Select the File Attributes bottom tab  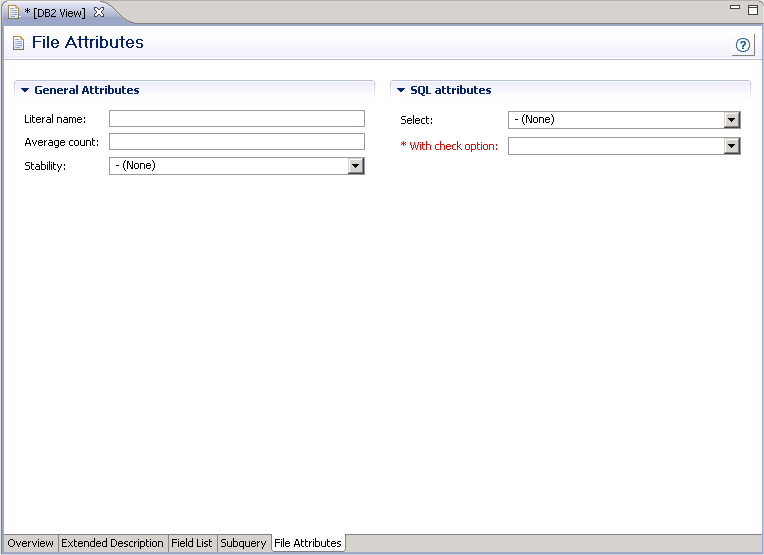point(308,543)
